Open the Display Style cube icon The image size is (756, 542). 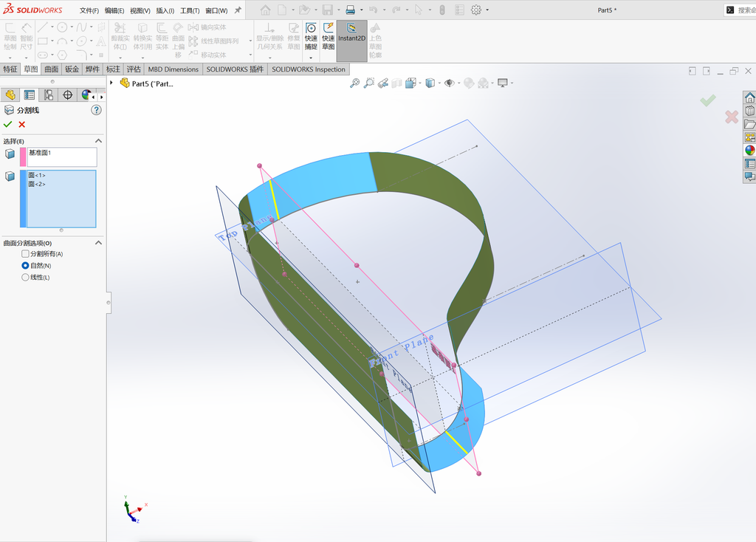(x=430, y=83)
